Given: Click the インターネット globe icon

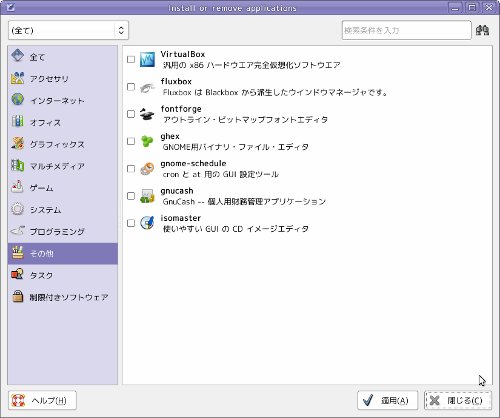Looking at the screenshot, I should click(x=18, y=100).
